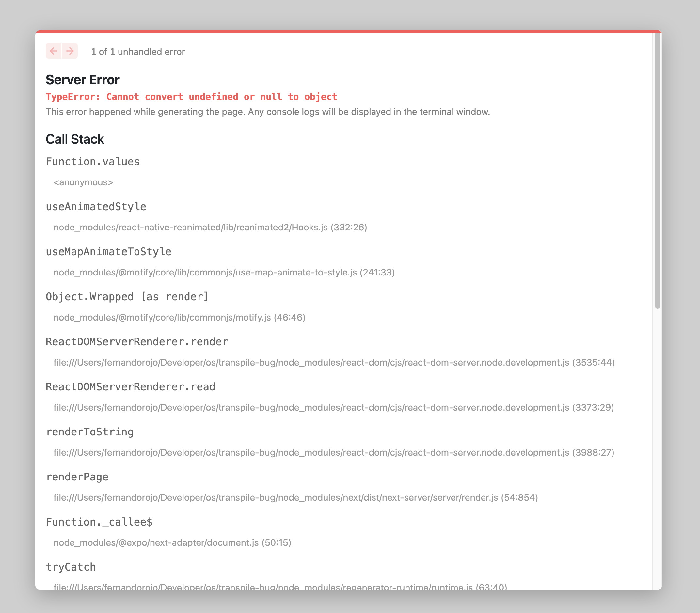Click the left arrow error navigation icon

click(x=53, y=51)
